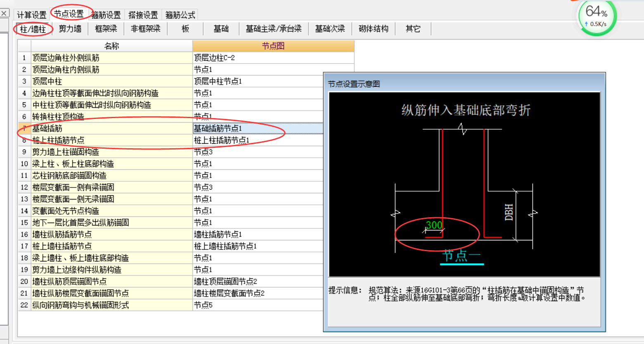Select row 梁上墙柱、板上墙柱底部构造
644x344 pixels.
[111, 258]
